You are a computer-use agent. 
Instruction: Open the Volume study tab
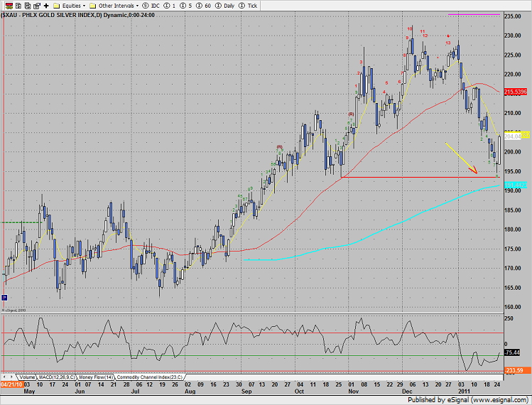(27, 377)
